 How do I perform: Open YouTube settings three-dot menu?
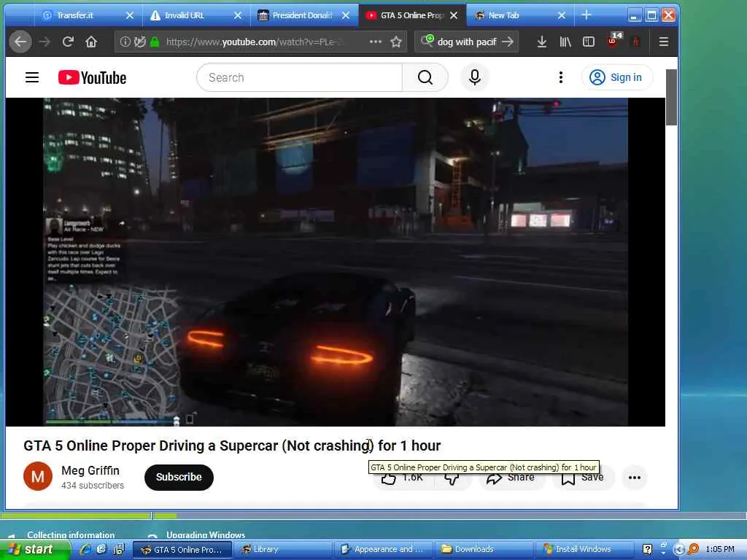tap(561, 77)
